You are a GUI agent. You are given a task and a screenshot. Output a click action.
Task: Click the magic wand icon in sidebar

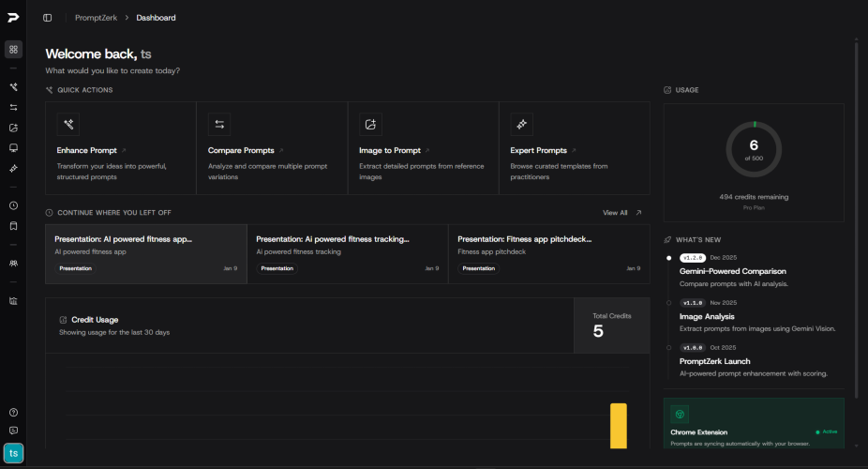coord(13,86)
